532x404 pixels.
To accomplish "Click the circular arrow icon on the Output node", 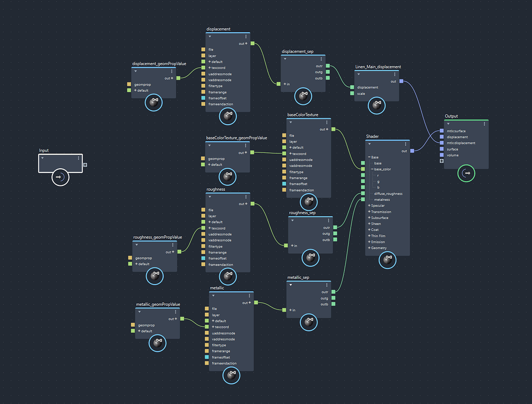I will click(467, 174).
